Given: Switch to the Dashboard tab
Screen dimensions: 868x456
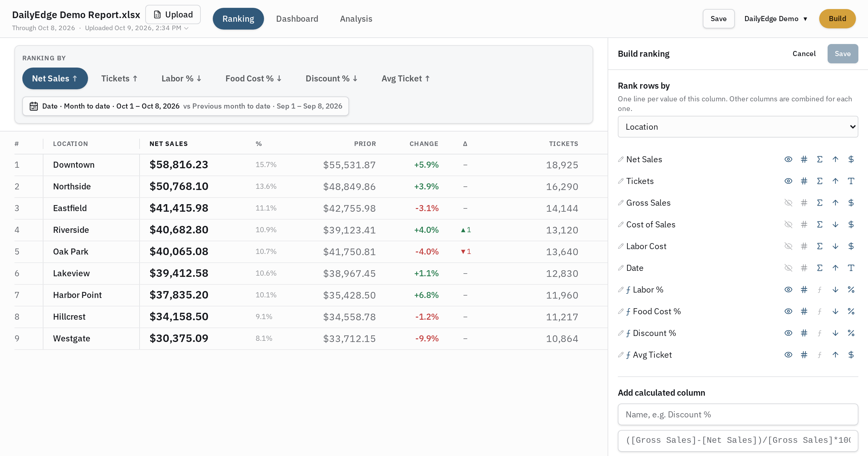Looking at the screenshot, I should click(x=297, y=19).
